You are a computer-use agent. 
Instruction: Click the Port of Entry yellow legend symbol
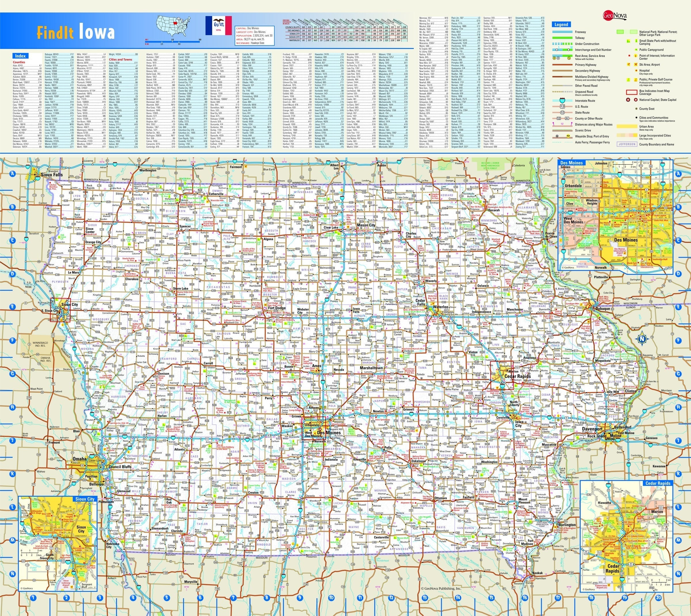point(568,136)
